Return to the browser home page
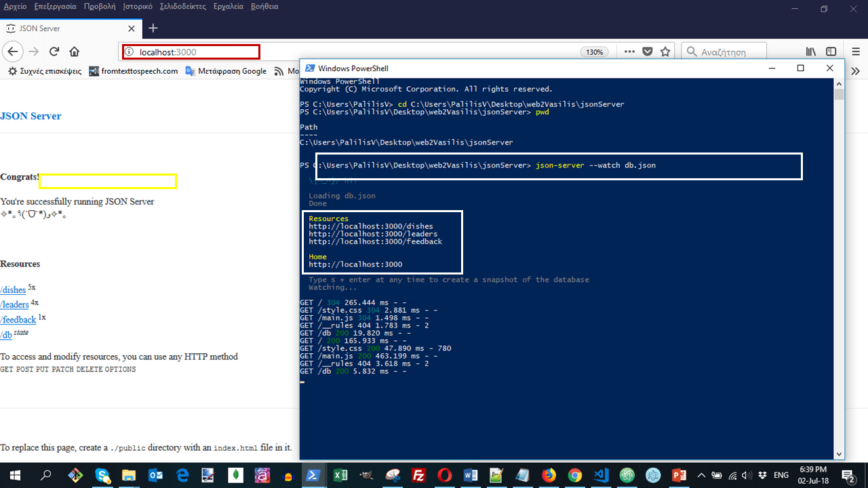This screenshot has height=488, width=868. pos(75,52)
